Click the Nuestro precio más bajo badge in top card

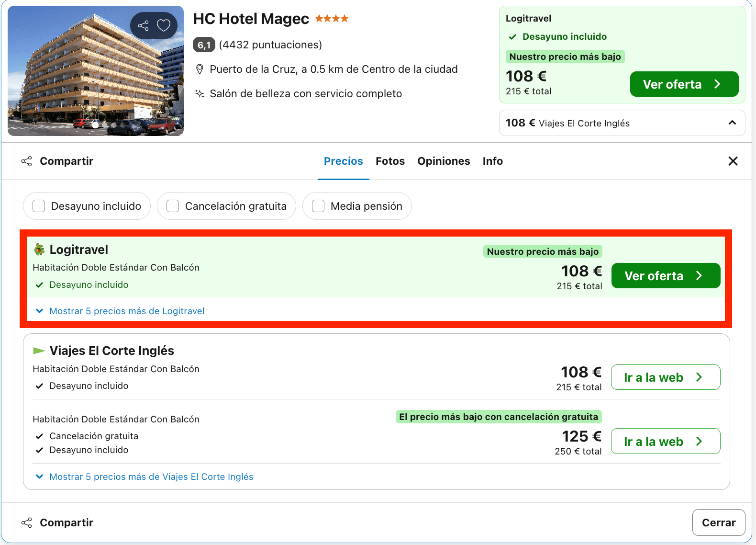pyautogui.click(x=565, y=57)
